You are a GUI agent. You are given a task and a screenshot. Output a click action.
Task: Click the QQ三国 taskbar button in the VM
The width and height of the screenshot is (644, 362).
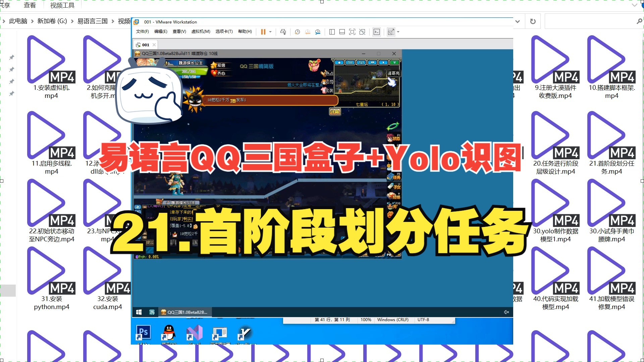pyautogui.click(x=185, y=312)
